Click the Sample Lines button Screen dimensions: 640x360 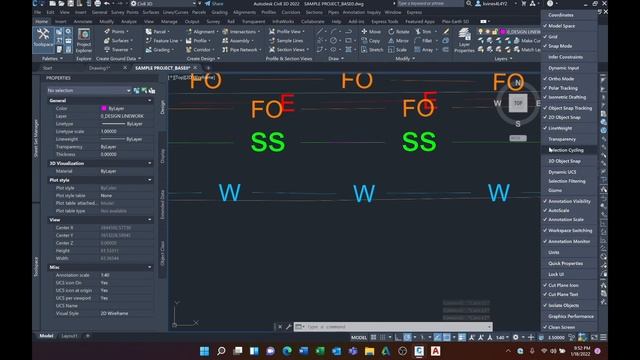pos(286,40)
